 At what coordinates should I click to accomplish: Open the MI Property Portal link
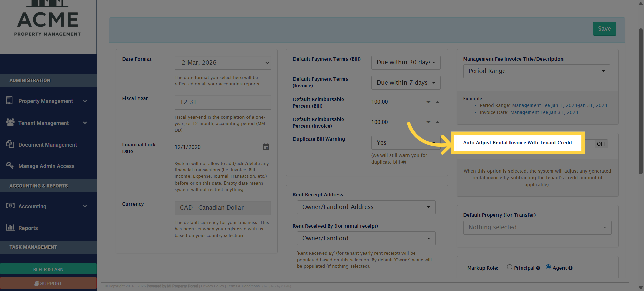click(x=182, y=286)
